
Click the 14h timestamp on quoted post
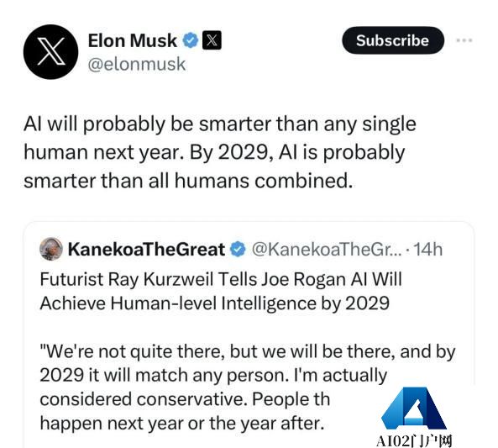tap(428, 249)
